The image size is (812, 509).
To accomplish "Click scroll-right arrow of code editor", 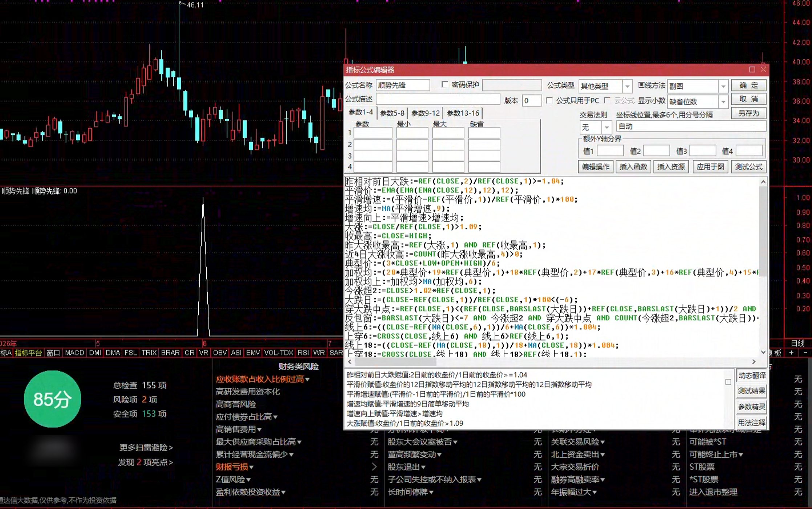I will [754, 362].
